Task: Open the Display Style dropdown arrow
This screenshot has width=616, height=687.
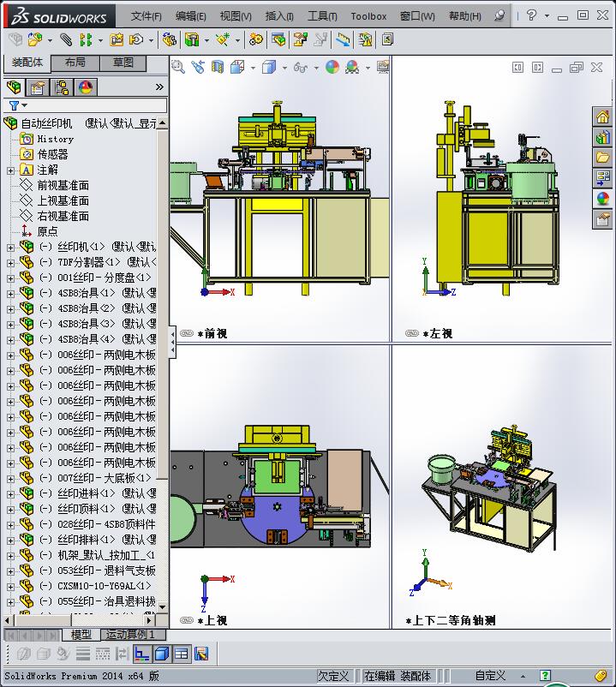Action: tap(284, 68)
